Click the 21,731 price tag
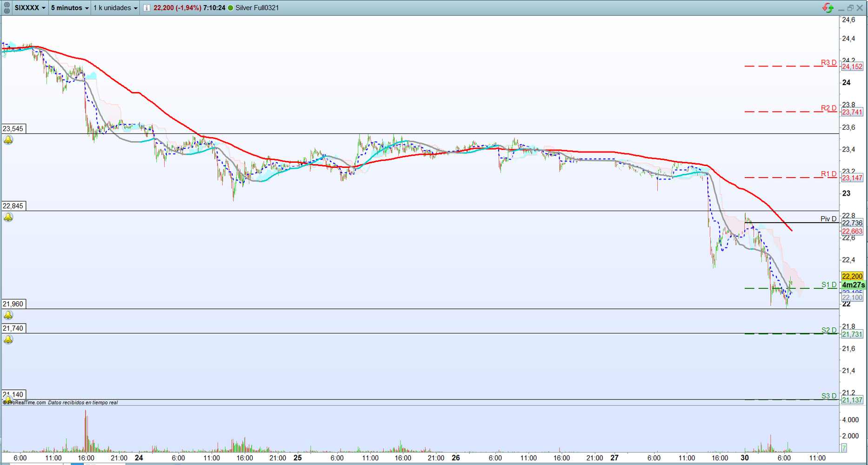Image resolution: width=868 pixels, height=465 pixels. coord(852,334)
